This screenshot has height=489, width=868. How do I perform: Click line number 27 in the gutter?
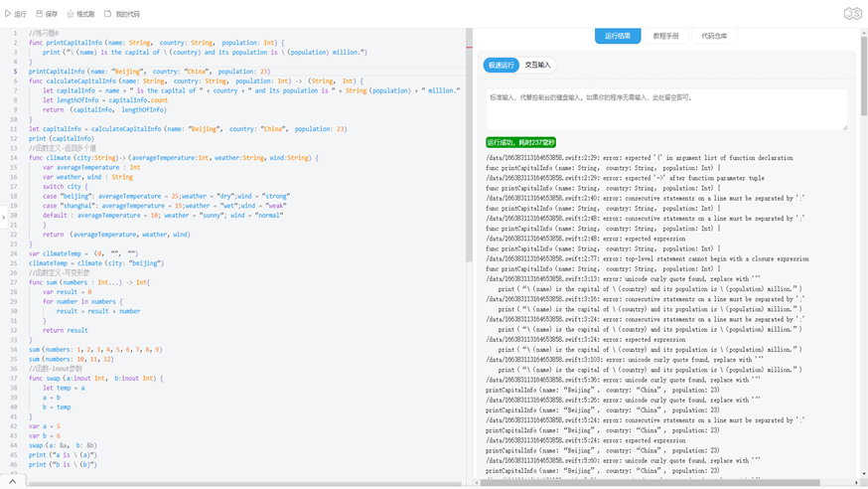(x=14, y=282)
